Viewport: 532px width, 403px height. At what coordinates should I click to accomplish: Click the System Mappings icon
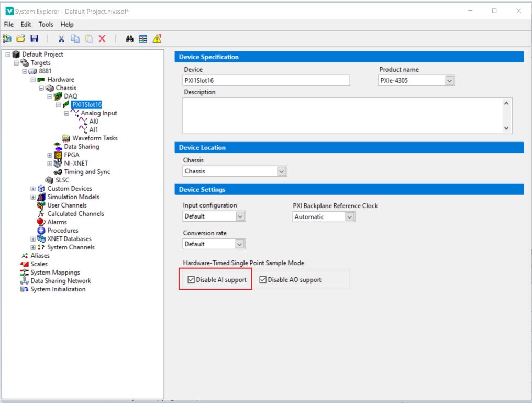click(x=25, y=273)
